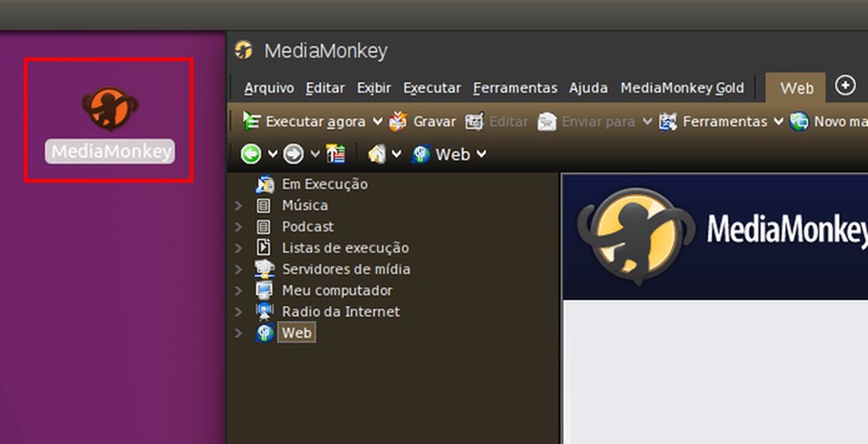
Task: Click the MediaMonkey desktop icon label text
Action: click(109, 151)
